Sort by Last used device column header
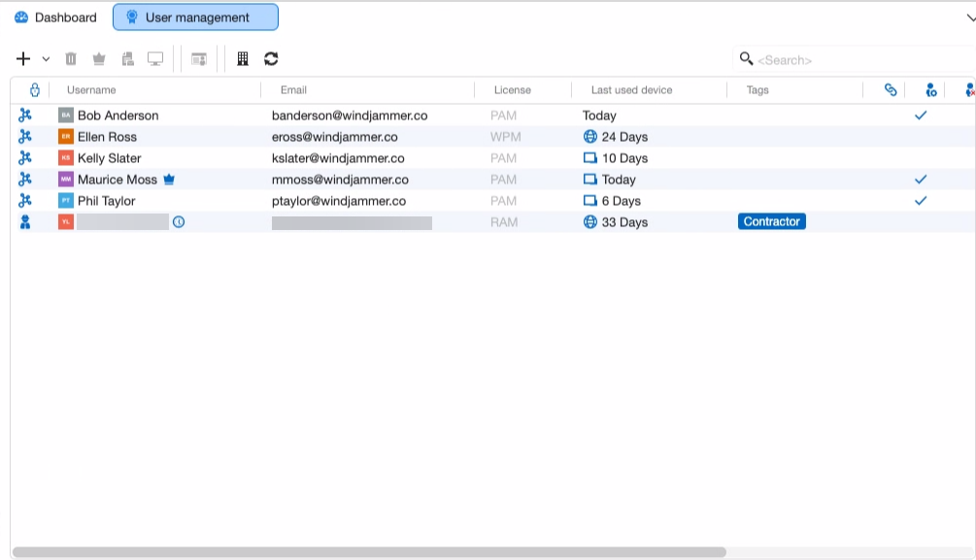 pyautogui.click(x=631, y=90)
